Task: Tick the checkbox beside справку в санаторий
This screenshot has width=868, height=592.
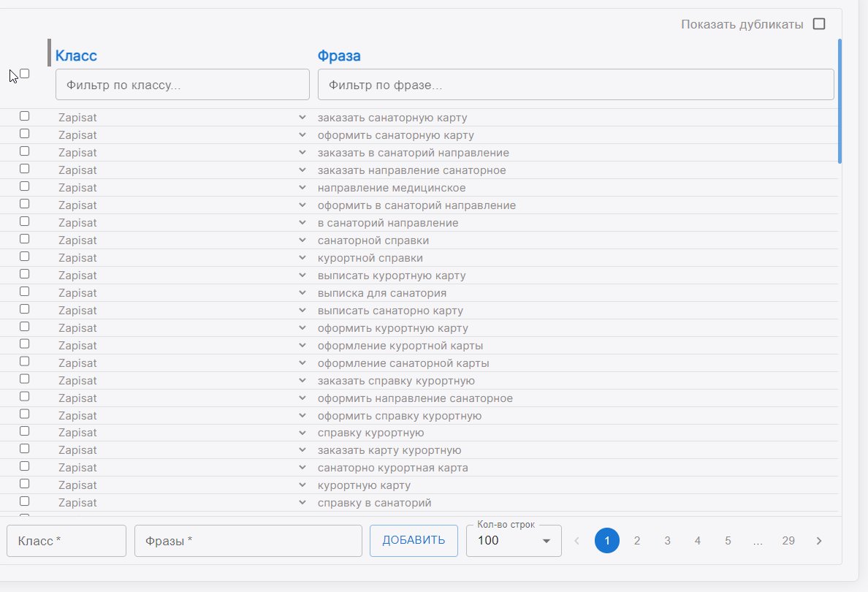Action: coord(25,501)
